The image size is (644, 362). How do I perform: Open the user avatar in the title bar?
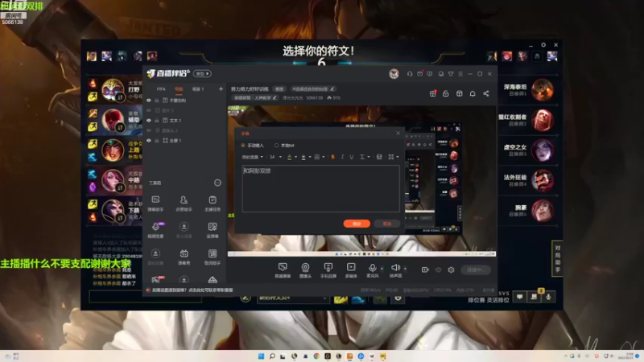(x=394, y=74)
